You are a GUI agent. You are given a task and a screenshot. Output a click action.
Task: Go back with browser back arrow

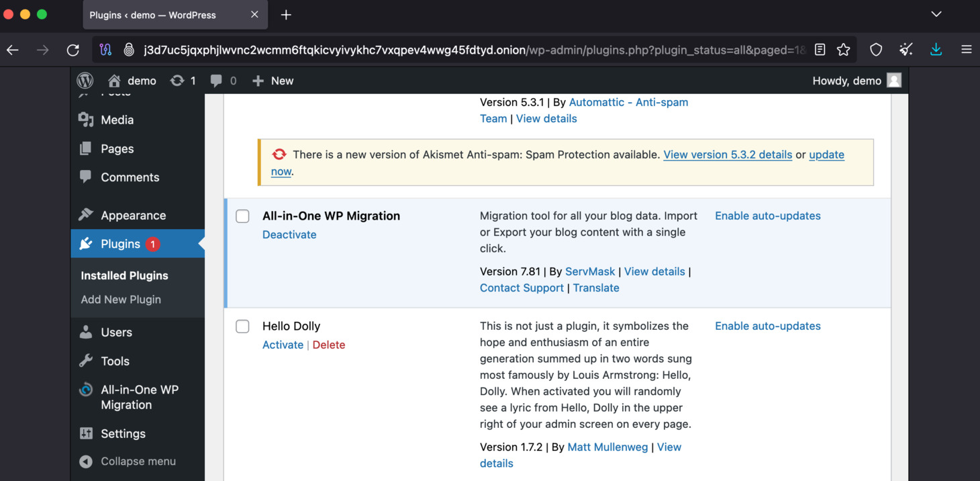coord(13,50)
